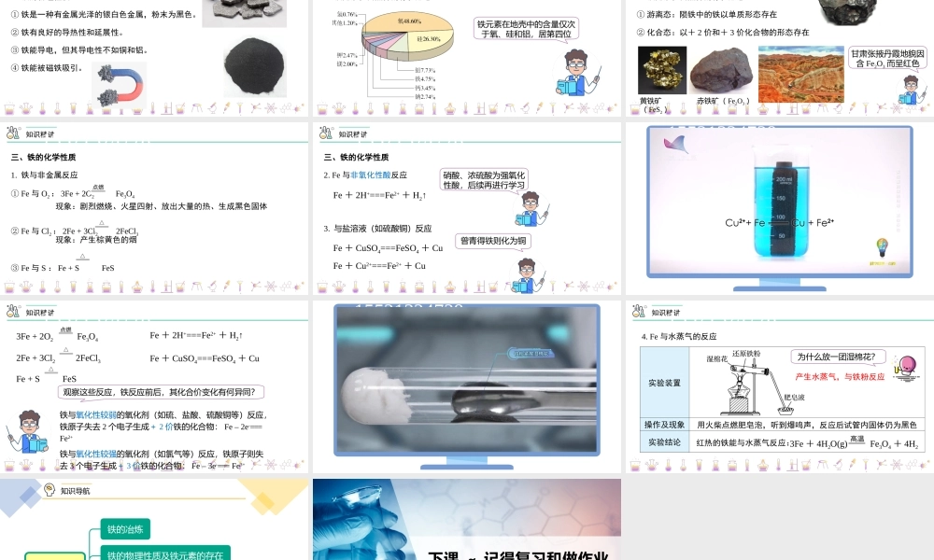This screenshot has height=560, width=934.
Task: Click 知识精讲 icon on the 铁与非金属反应 slide
Action: 12,133
